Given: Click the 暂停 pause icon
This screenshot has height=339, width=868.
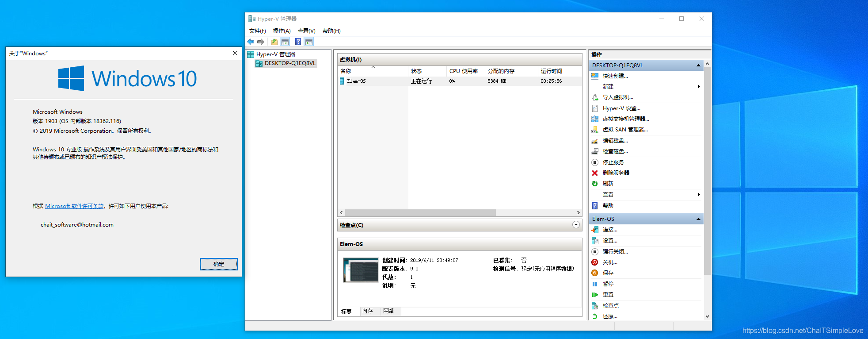Looking at the screenshot, I should click(595, 284).
